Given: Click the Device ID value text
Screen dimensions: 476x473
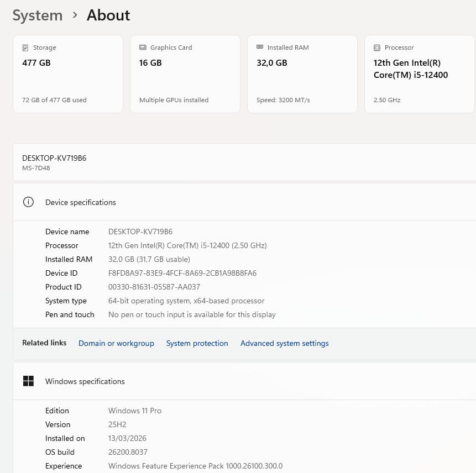Looking at the screenshot, I should click(x=182, y=273).
